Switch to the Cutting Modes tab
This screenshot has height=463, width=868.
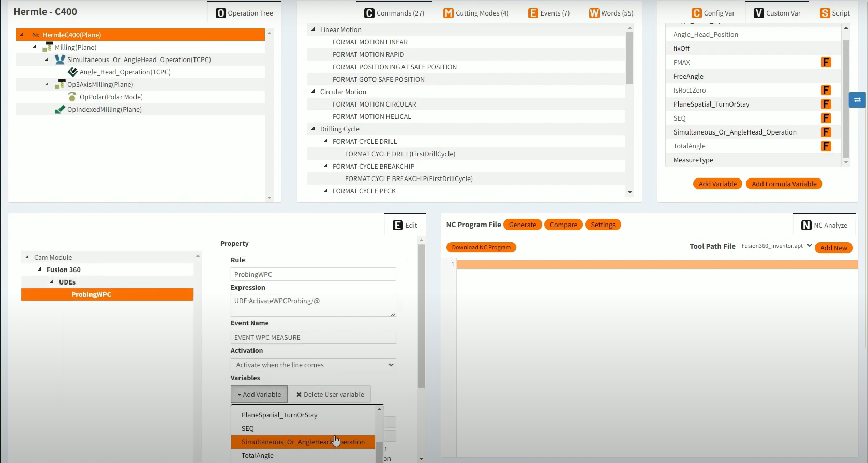pos(476,13)
